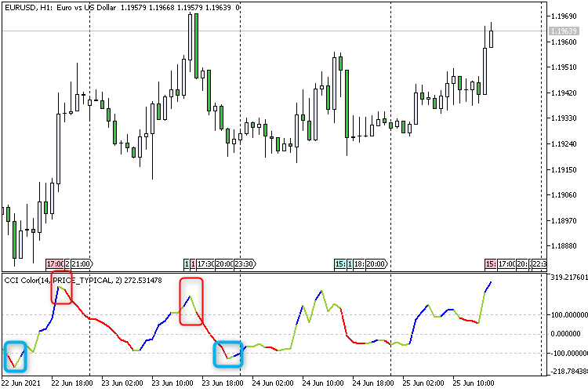
Task: Click the 319.217601 indicator scale value
Action: (568, 278)
